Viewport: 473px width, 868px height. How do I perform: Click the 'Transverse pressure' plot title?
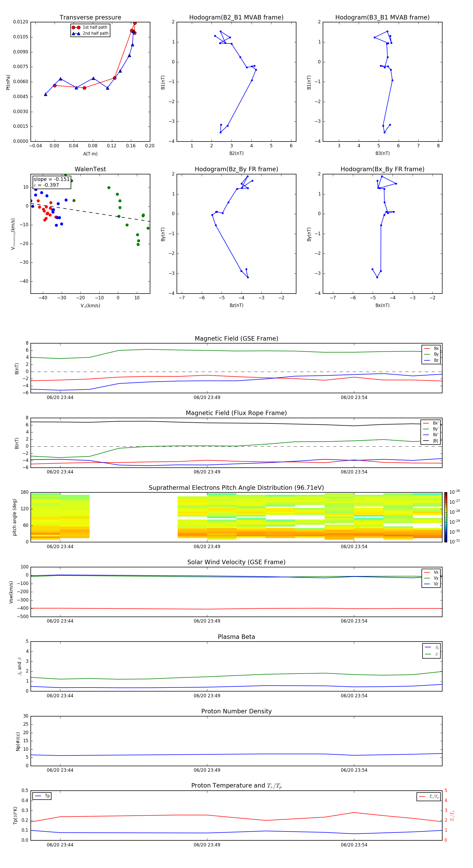pos(90,18)
